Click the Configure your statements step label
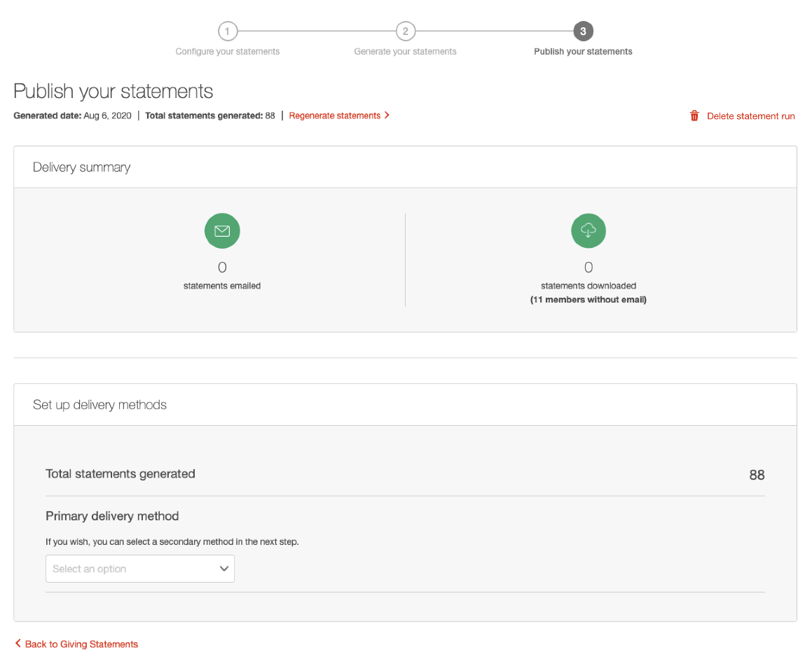Image resolution: width=812 pixels, height=666 pixels. point(227,51)
